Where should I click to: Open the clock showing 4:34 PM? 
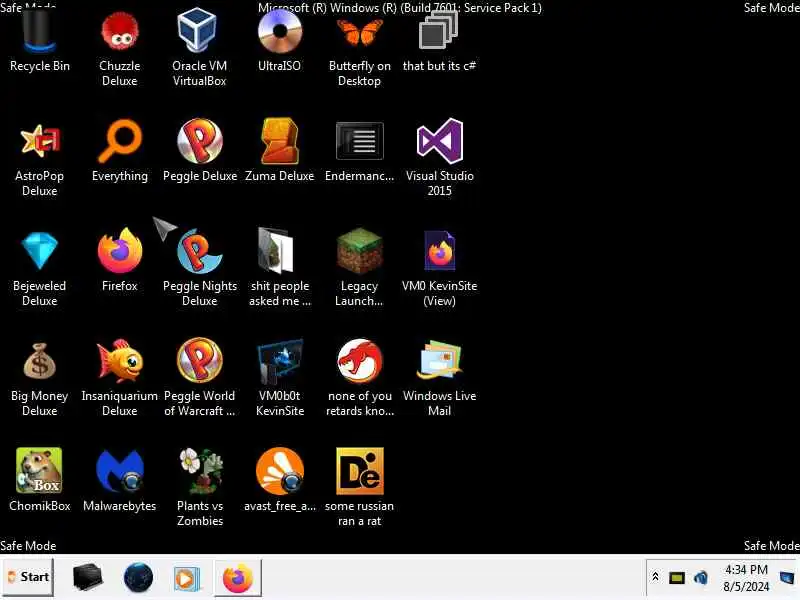click(746, 578)
